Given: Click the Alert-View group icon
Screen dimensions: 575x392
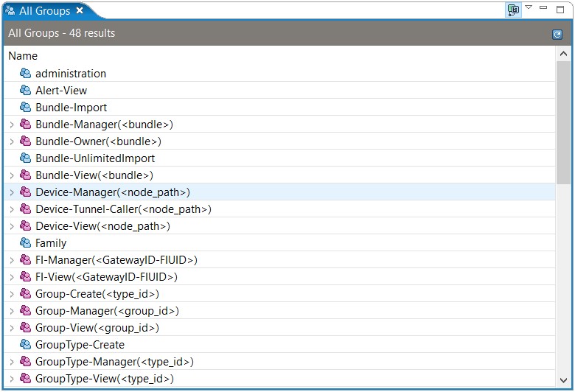Looking at the screenshot, I should (x=25, y=90).
